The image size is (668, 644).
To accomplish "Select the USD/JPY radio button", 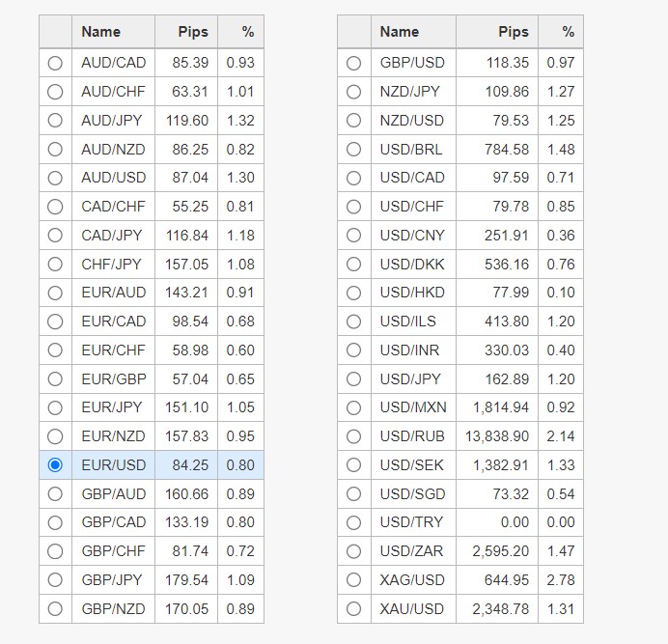I will point(353,378).
